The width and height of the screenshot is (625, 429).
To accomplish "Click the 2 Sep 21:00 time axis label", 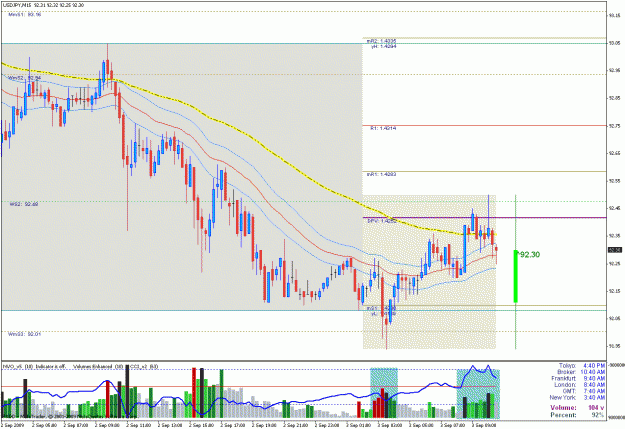I will click(x=295, y=425).
